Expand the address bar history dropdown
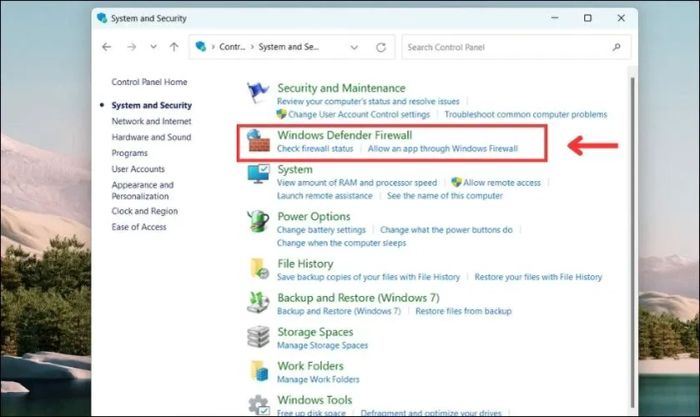Viewport: 700px width, 417px height. coord(354,47)
